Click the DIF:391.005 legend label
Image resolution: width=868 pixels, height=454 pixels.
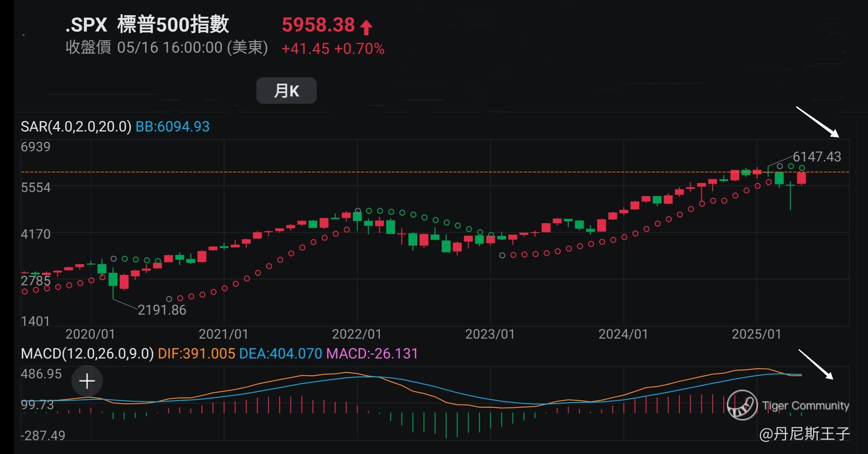196,353
